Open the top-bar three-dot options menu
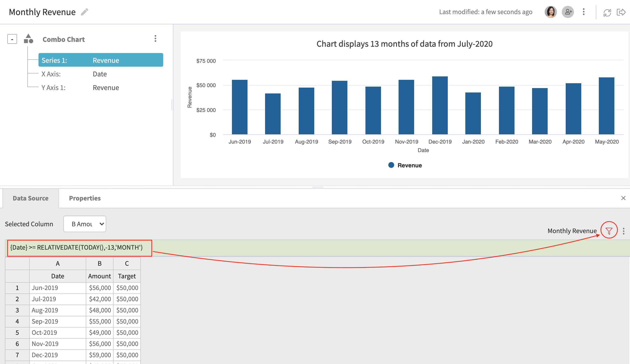Screen dimensions: 630x364 (x=583, y=12)
